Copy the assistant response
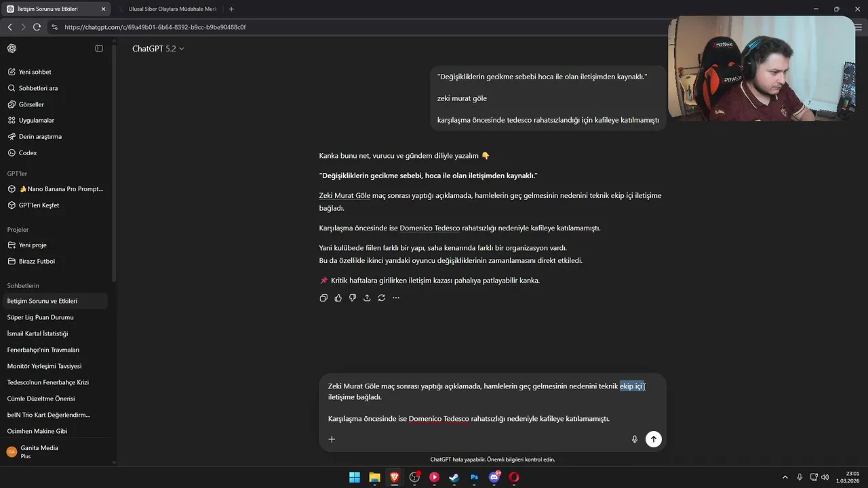 tap(323, 298)
